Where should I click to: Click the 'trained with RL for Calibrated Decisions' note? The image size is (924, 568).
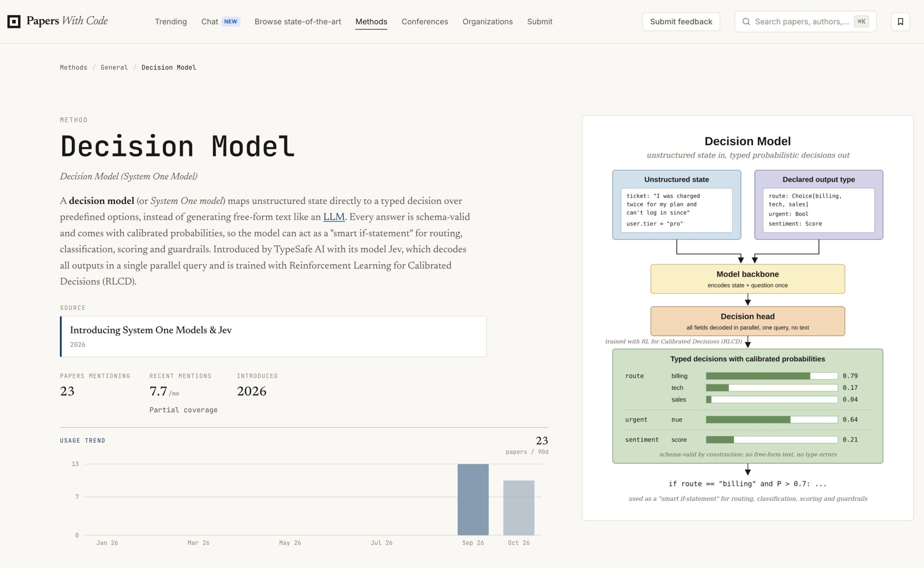tap(673, 342)
